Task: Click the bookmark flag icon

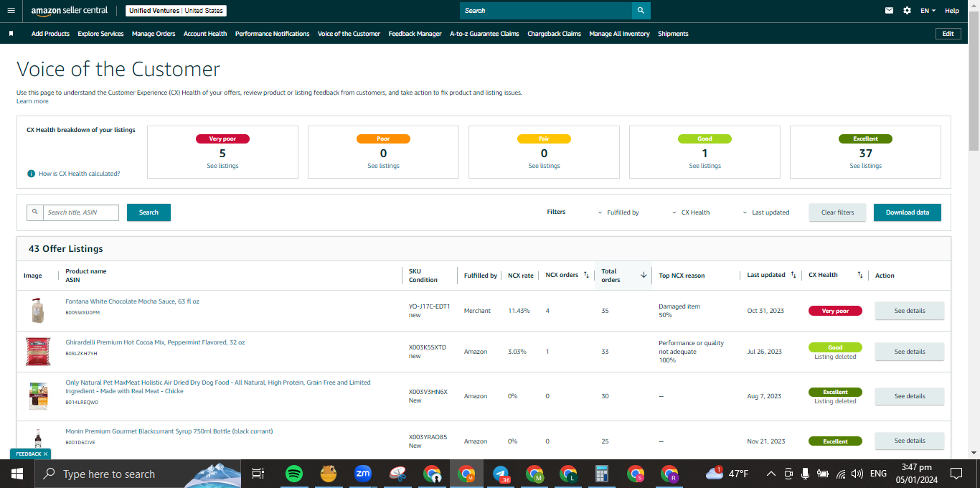Action: click(x=11, y=34)
